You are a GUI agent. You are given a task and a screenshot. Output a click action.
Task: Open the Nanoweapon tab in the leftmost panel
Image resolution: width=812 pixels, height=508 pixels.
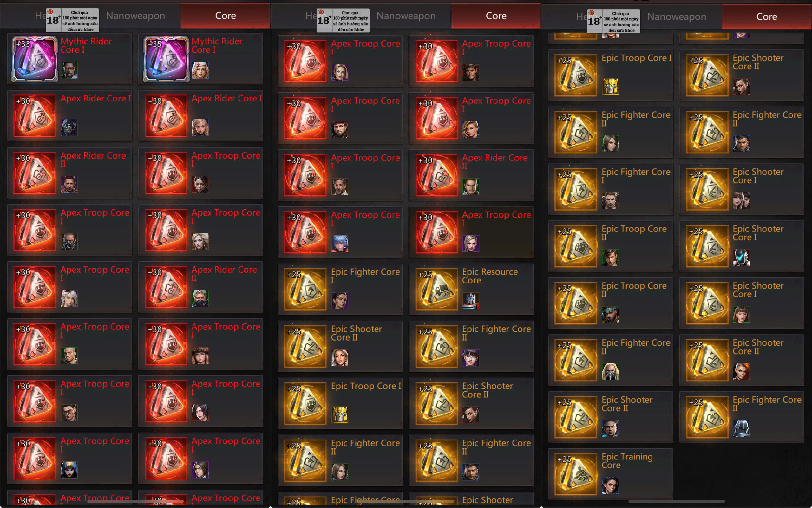pos(135,16)
